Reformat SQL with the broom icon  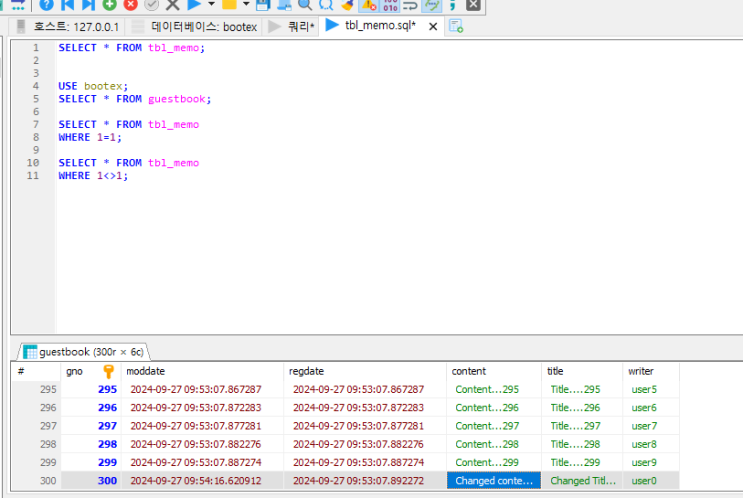[347, 5]
